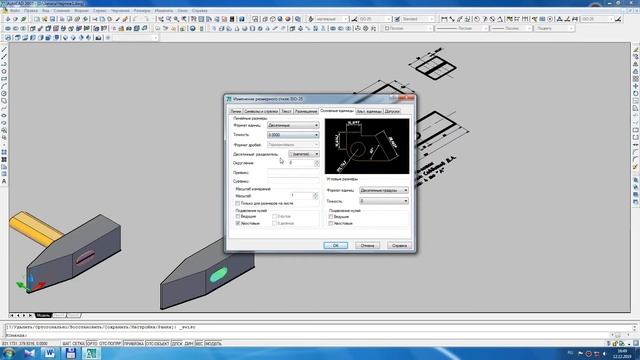Click the Move tool in modify toolbar
Image resolution: width=640 pixels, height=360 pixels.
click(x=636, y=86)
